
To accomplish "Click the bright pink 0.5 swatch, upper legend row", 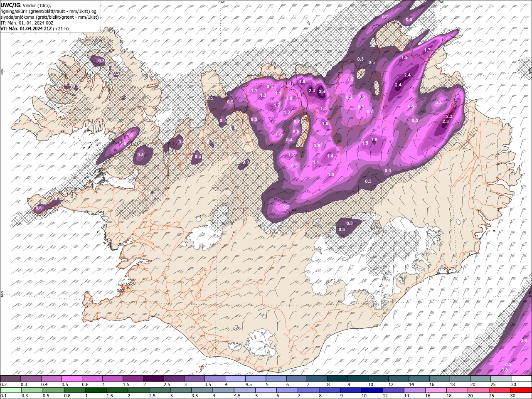I will (71, 379).
